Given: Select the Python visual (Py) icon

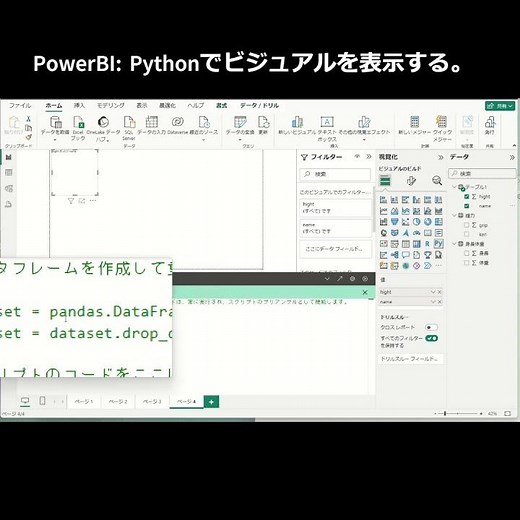Looking at the screenshot, I should (438, 244).
